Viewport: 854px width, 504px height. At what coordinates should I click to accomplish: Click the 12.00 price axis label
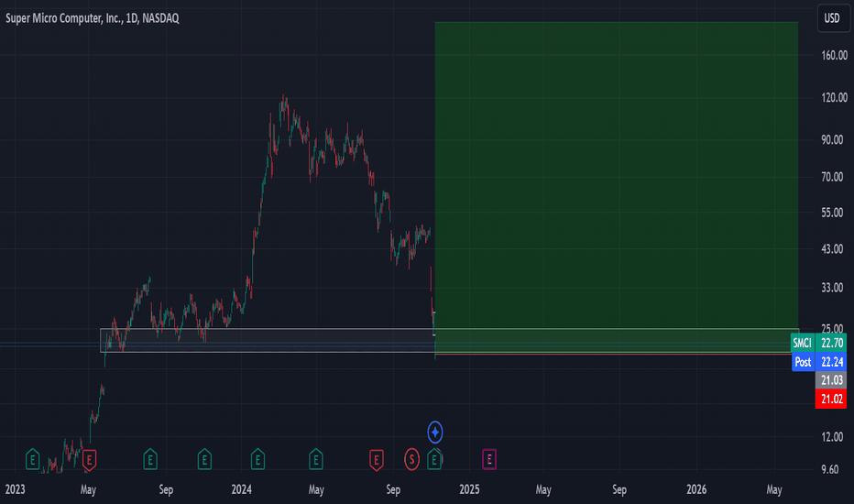(832, 437)
